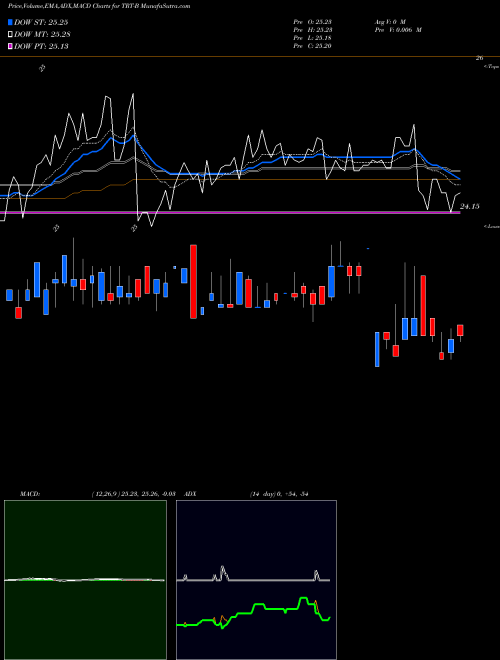500x660 pixels.
Task: Click the 24.15 price level label
Action: 470,206
